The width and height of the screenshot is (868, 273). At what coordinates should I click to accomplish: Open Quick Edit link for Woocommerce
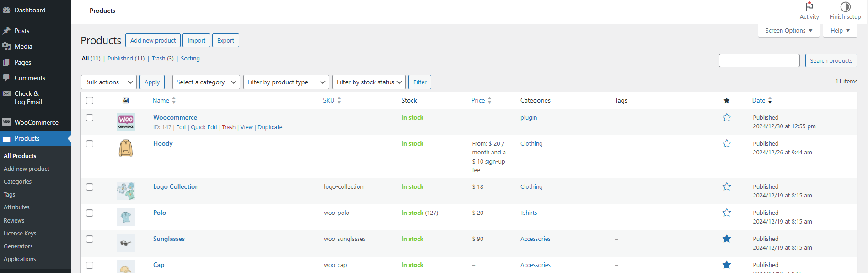pos(204,127)
